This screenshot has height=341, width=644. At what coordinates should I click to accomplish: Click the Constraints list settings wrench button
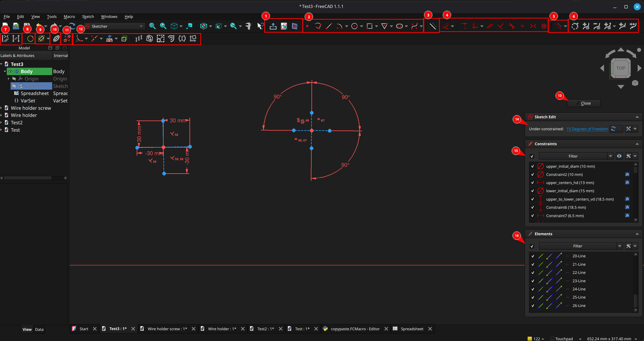pos(628,156)
